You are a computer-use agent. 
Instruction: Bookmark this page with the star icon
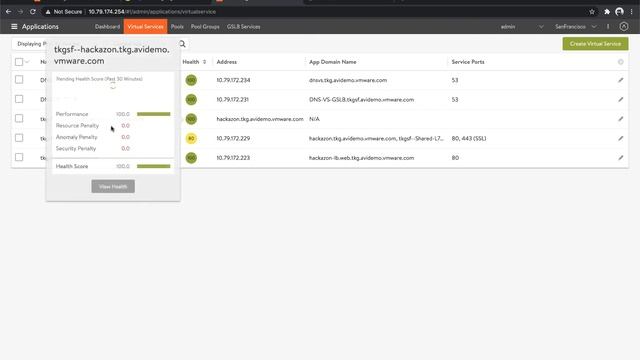592,12
